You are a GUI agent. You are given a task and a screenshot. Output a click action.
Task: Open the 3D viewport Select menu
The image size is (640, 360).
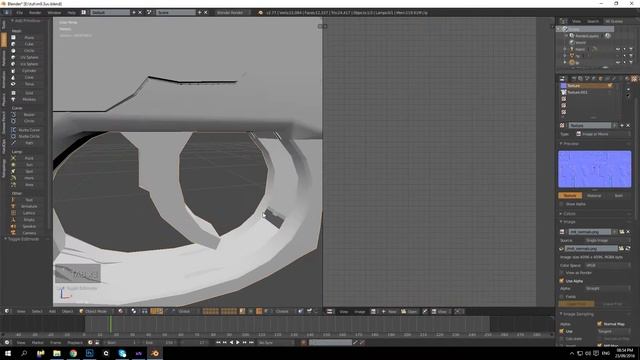point(37,311)
